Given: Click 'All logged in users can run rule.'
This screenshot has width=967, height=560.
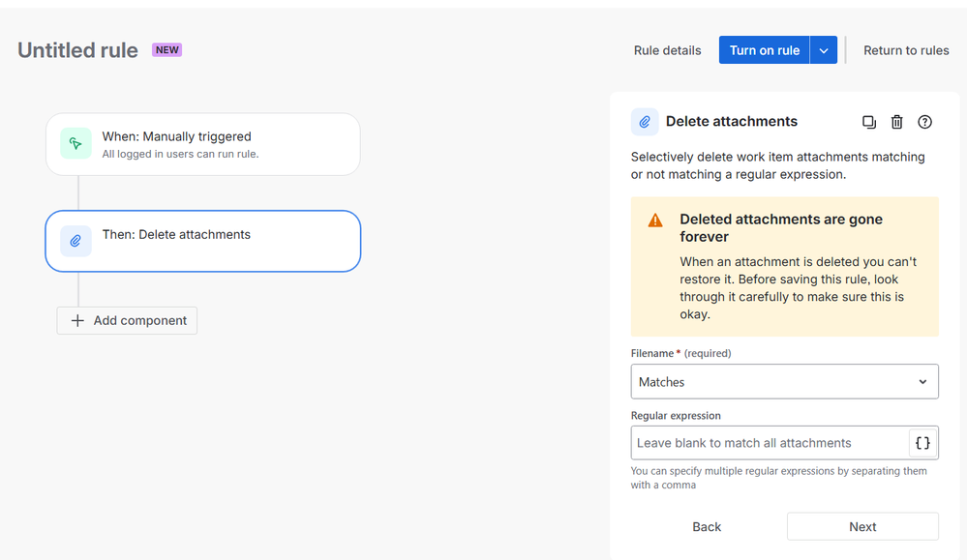Looking at the screenshot, I should click(180, 154).
